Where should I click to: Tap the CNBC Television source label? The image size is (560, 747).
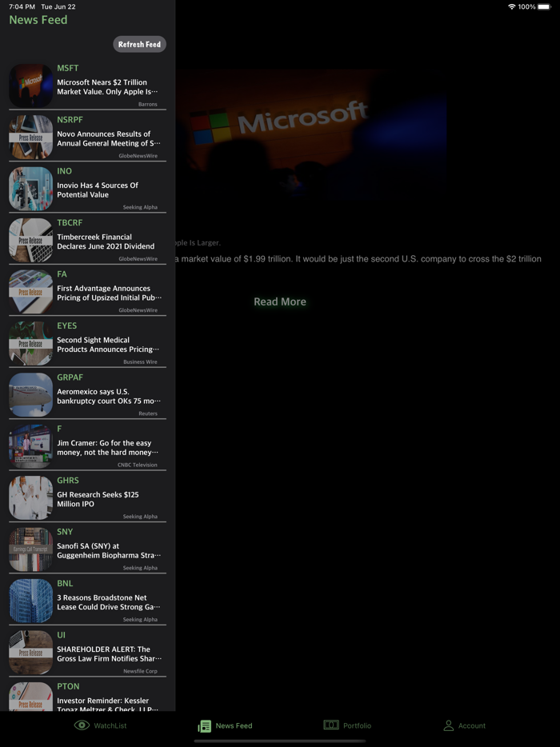click(138, 465)
